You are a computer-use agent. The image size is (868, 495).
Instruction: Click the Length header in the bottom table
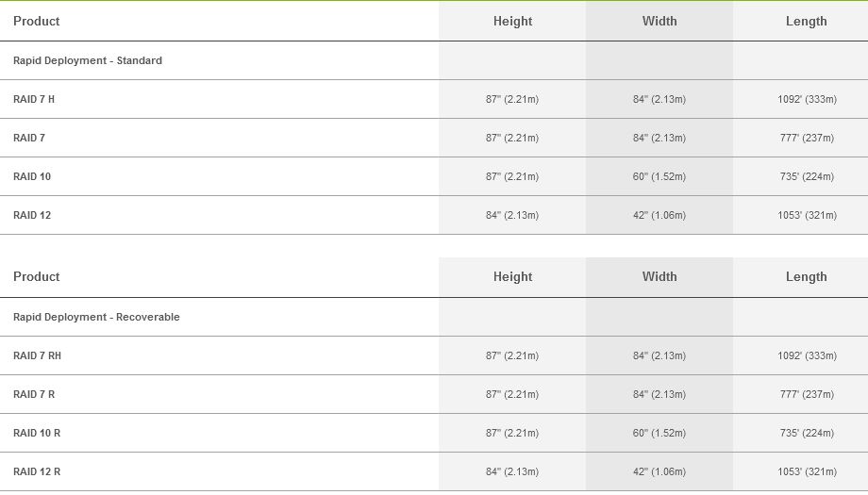click(806, 276)
